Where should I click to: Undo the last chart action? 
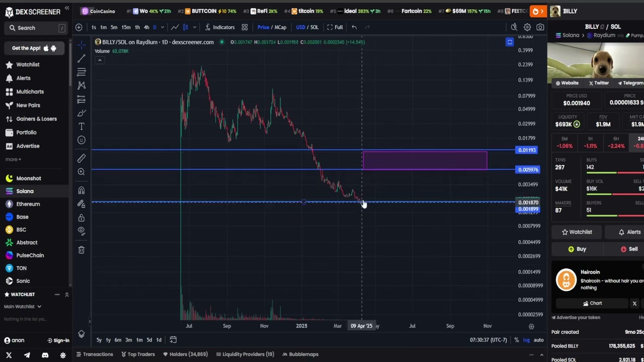pos(354,27)
